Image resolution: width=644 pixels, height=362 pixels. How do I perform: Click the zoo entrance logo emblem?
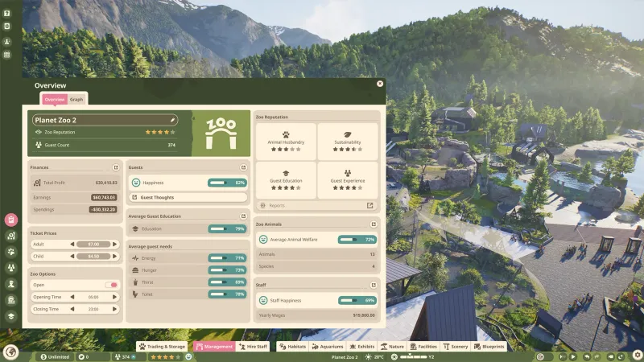221,134
